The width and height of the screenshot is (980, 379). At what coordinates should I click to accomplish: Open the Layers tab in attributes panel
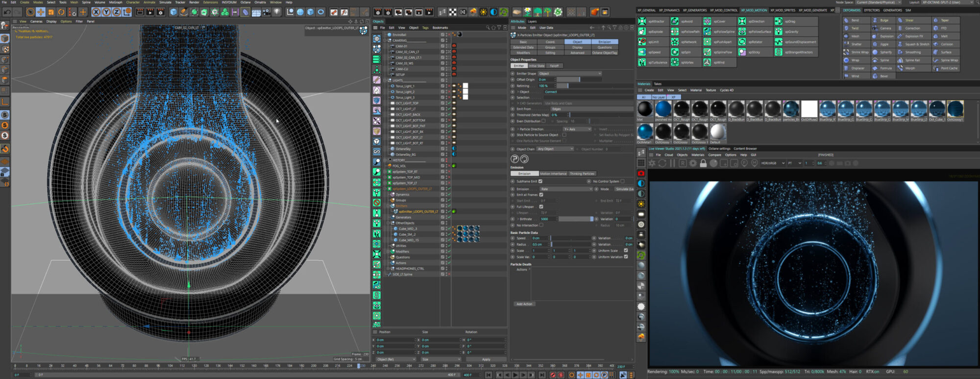coord(532,21)
